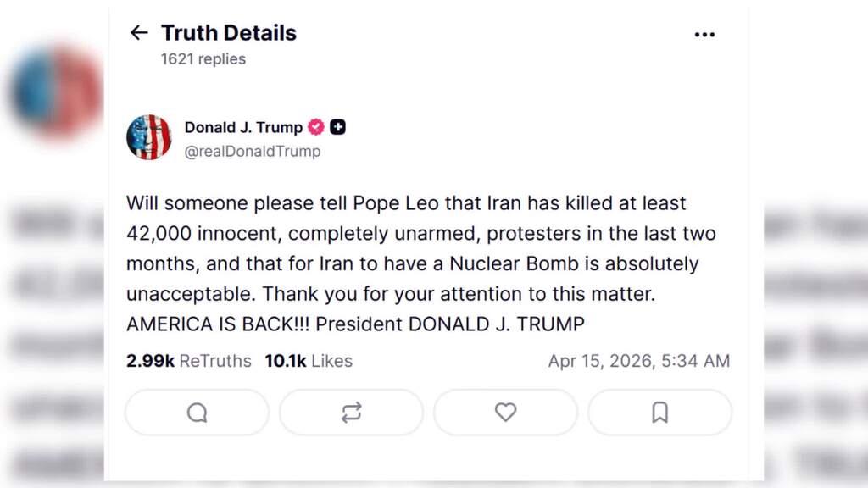This screenshot has height=488, width=868.
Task: Click the Donald J. Trump display name
Action: coord(242,126)
